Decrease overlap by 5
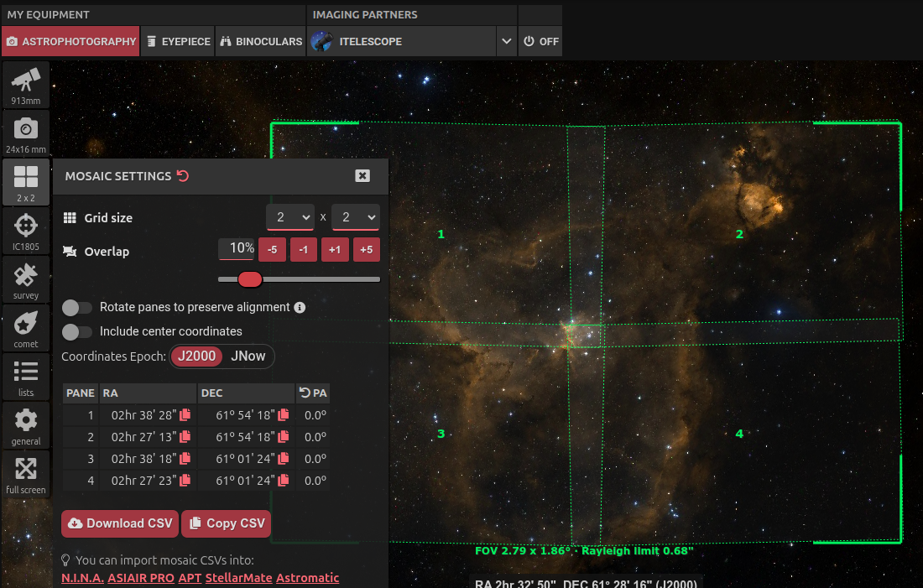 pyautogui.click(x=272, y=250)
